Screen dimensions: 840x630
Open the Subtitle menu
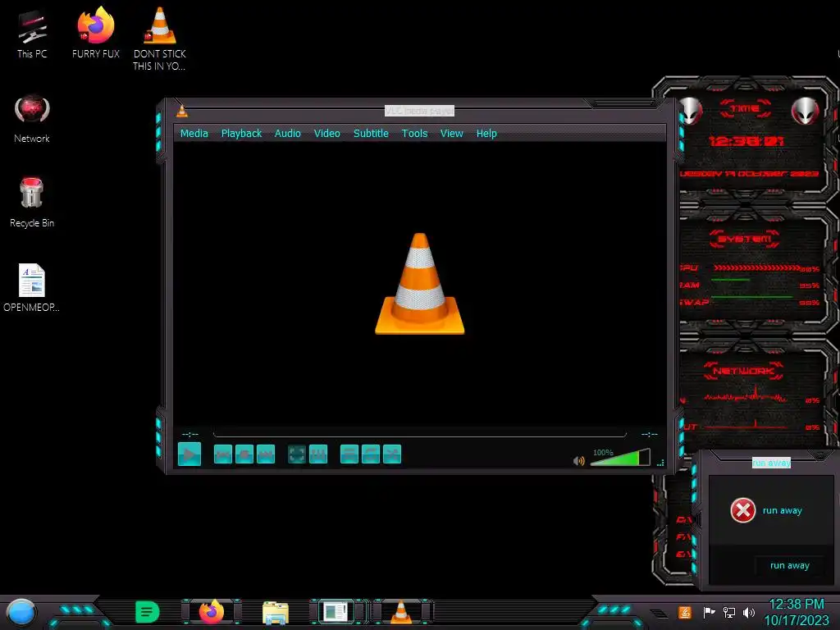pyautogui.click(x=371, y=134)
